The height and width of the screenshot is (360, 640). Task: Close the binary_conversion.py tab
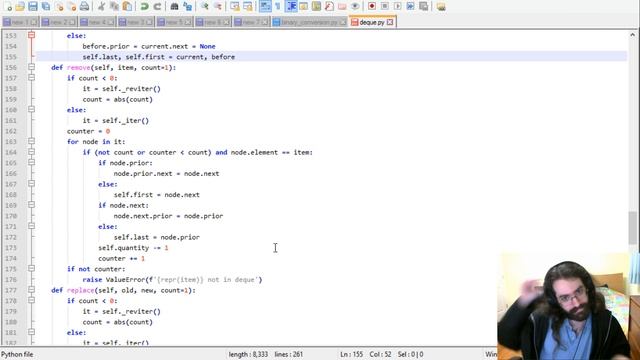[x=343, y=22]
